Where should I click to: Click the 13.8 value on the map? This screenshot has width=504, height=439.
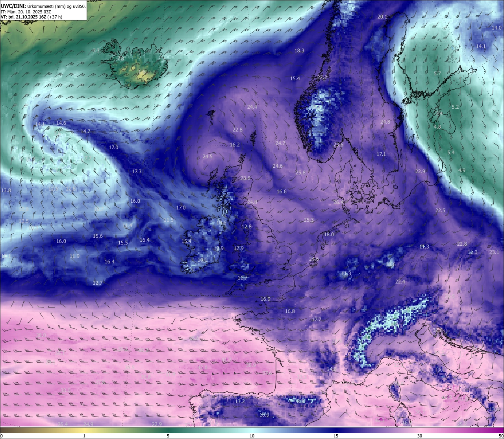click(x=6, y=190)
